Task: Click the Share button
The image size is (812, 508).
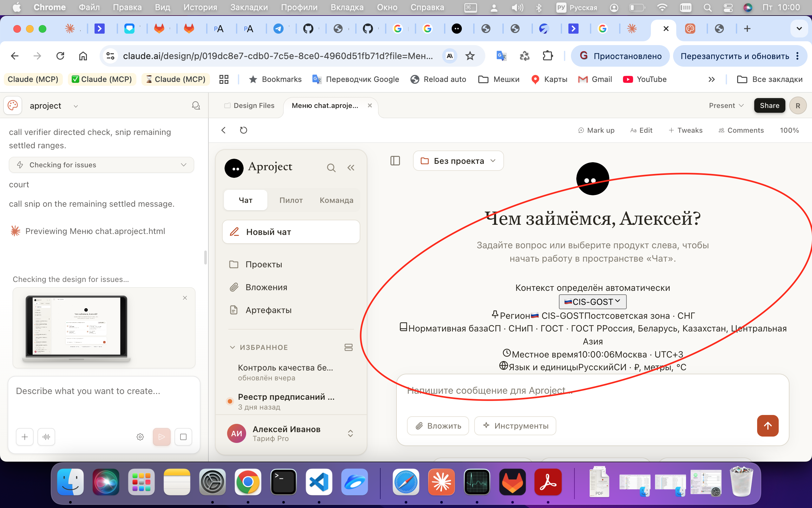Action: click(769, 105)
